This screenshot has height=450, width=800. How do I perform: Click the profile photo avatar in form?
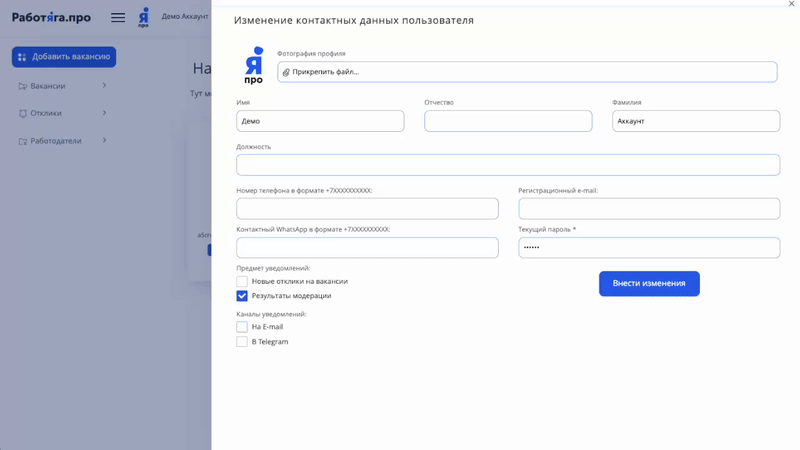[x=254, y=65]
